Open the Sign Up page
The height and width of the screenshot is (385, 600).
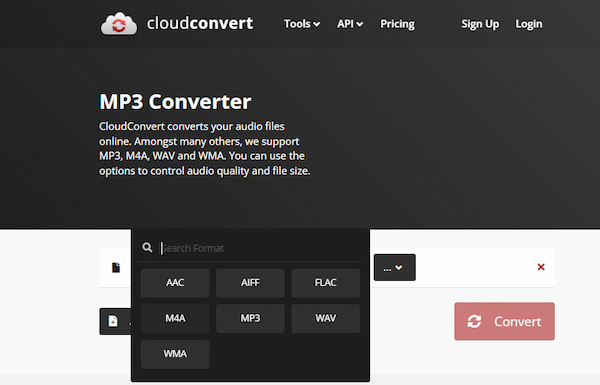tap(480, 24)
